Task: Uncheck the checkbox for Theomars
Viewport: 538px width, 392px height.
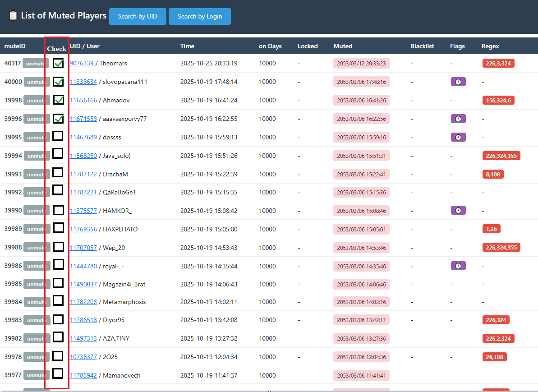Action: (x=58, y=63)
